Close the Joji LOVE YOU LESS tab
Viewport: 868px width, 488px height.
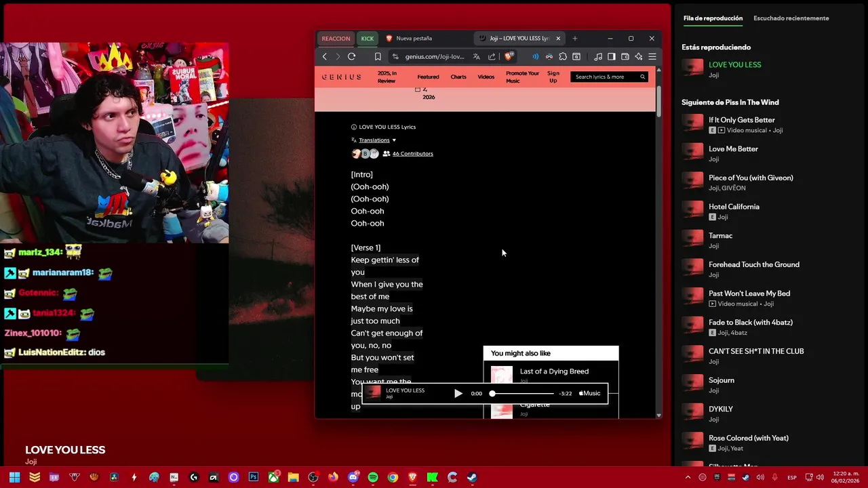[x=558, y=39]
